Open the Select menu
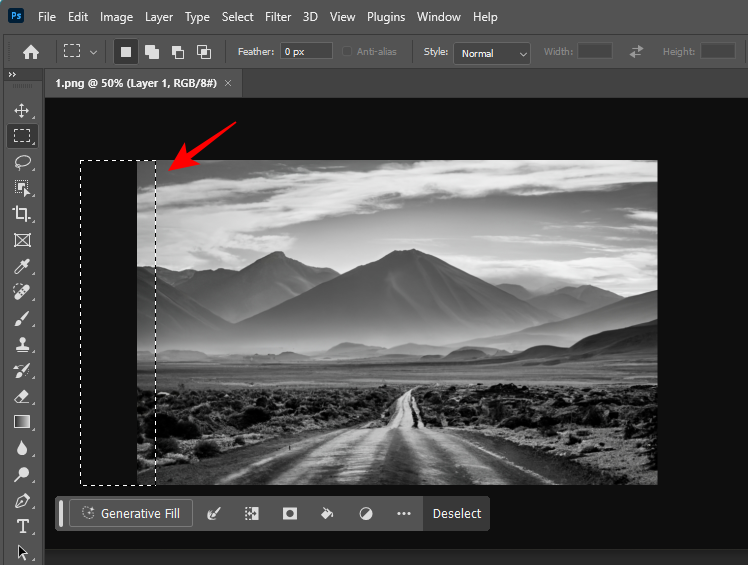The image size is (748, 565). coord(238,17)
